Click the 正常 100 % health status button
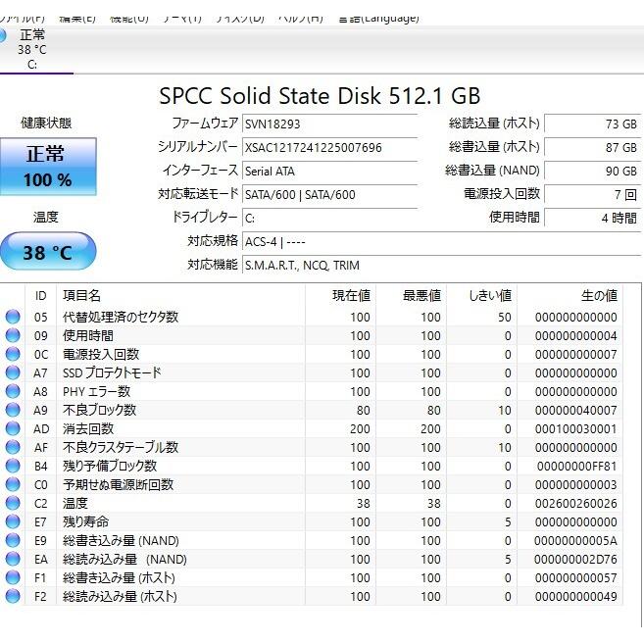This screenshot has height=644, width=644. coord(48,167)
